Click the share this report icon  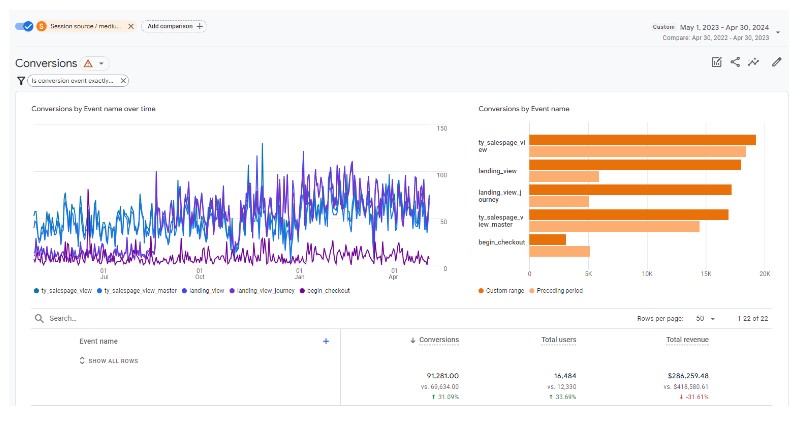(735, 62)
